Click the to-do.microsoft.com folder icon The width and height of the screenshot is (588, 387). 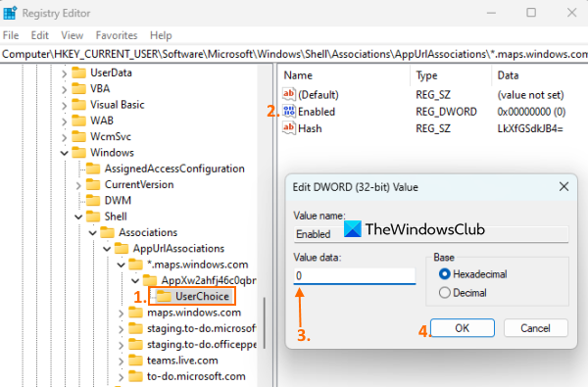point(136,376)
